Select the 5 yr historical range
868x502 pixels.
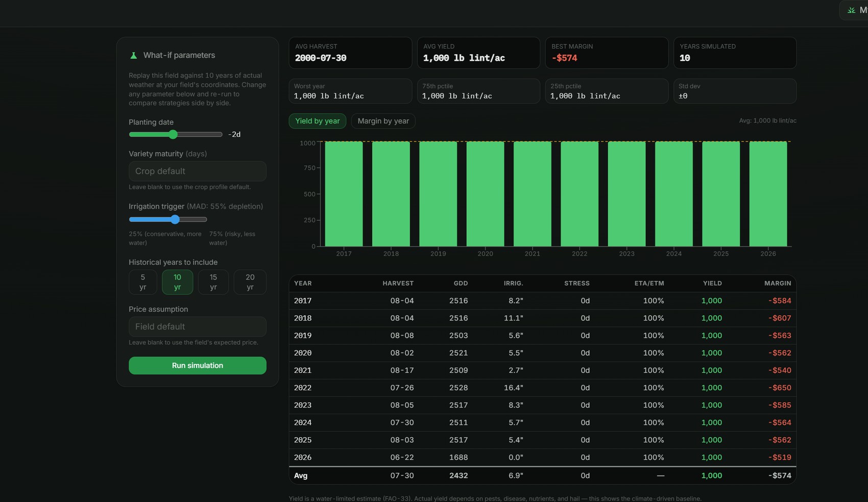click(143, 282)
